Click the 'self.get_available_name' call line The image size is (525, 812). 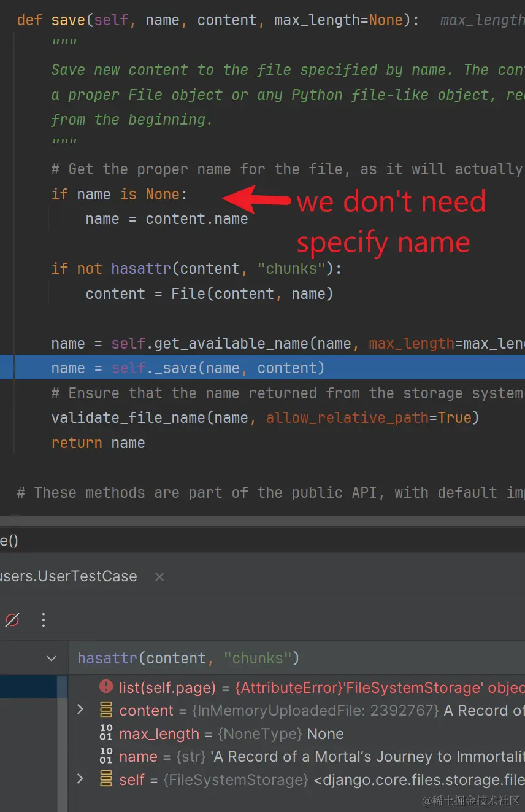(x=288, y=343)
